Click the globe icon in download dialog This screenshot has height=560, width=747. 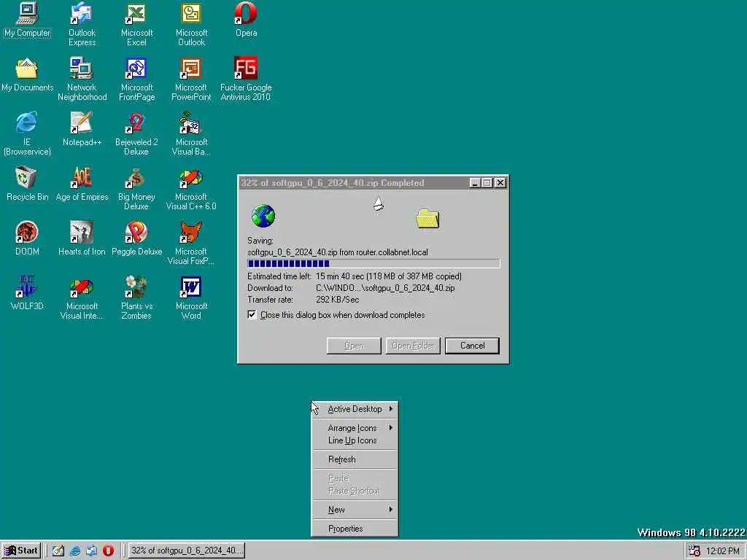[x=263, y=216]
